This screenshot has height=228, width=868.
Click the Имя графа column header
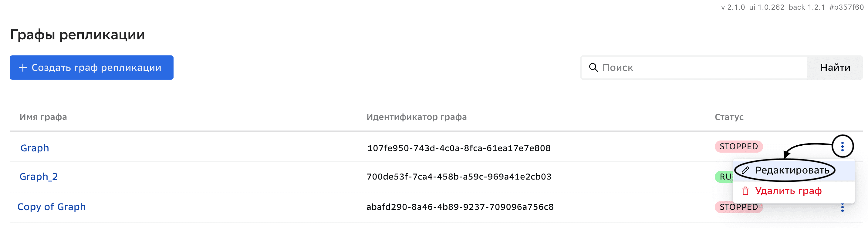43,117
